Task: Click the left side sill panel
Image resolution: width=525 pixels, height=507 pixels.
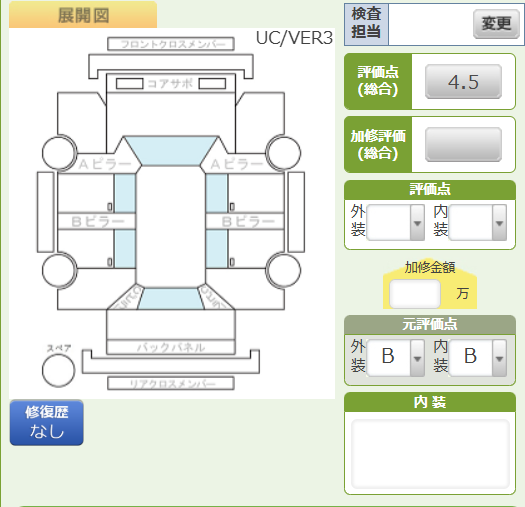Action: (46, 212)
